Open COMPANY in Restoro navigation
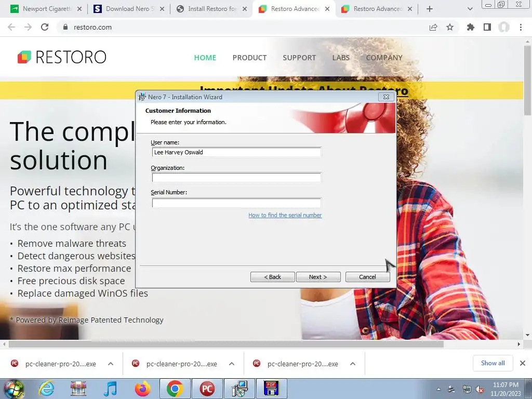This screenshot has height=399, width=532. 384,58
